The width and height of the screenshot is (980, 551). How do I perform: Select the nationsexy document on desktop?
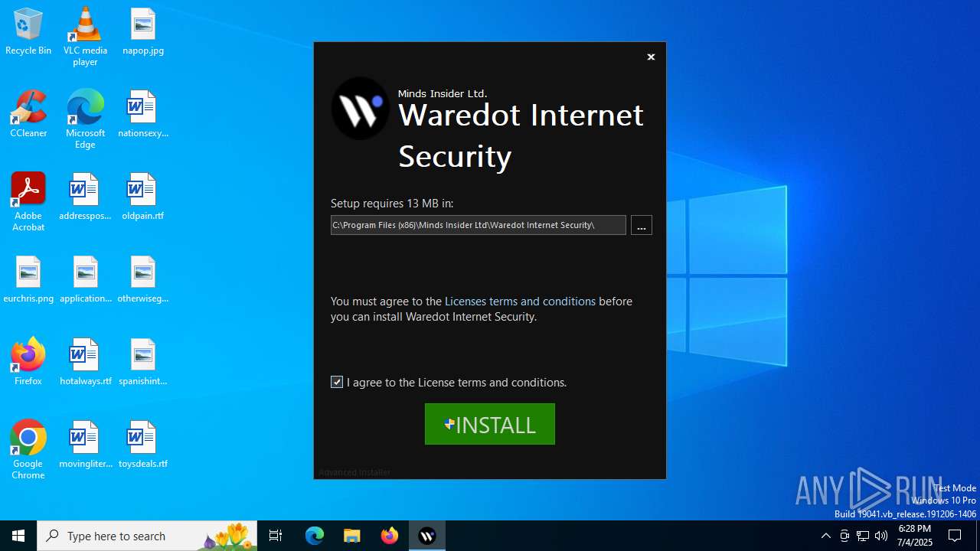(143, 115)
